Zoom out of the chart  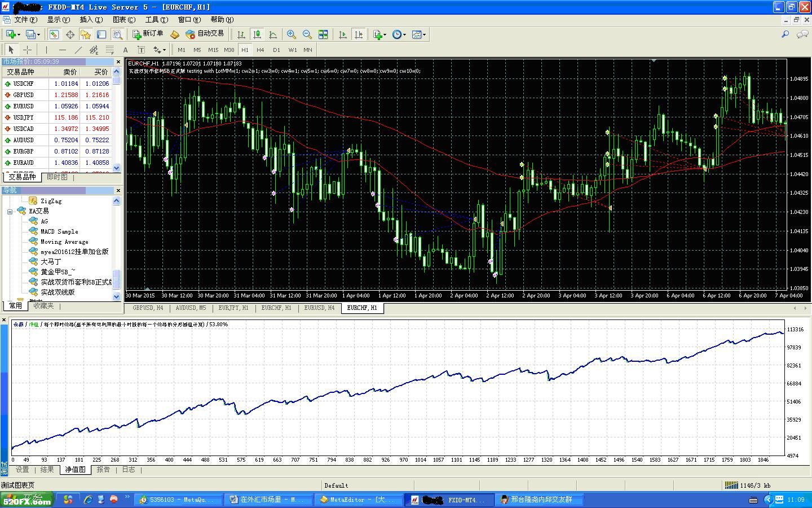pyautogui.click(x=307, y=34)
